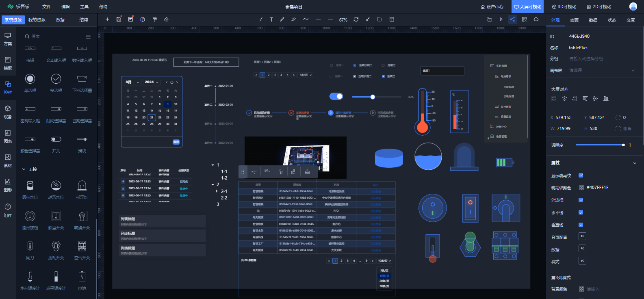Go to 账户中心
This screenshot has width=644, height=299.
(x=492, y=7)
